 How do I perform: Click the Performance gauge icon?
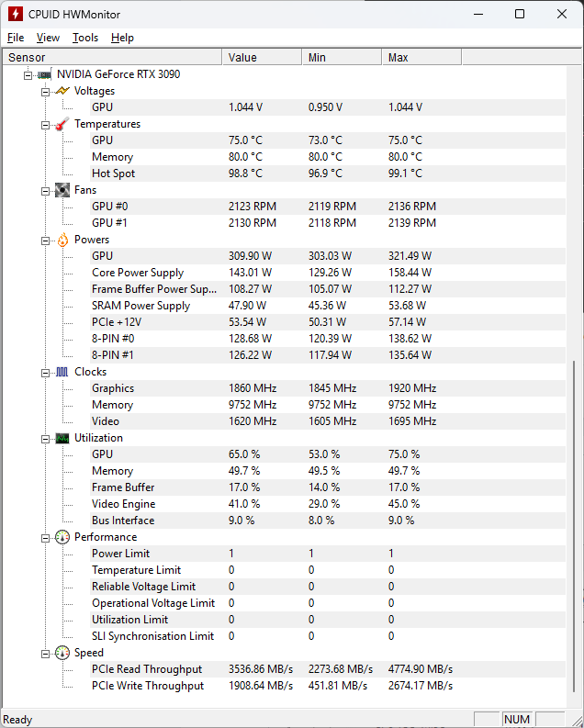pos(62,537)
